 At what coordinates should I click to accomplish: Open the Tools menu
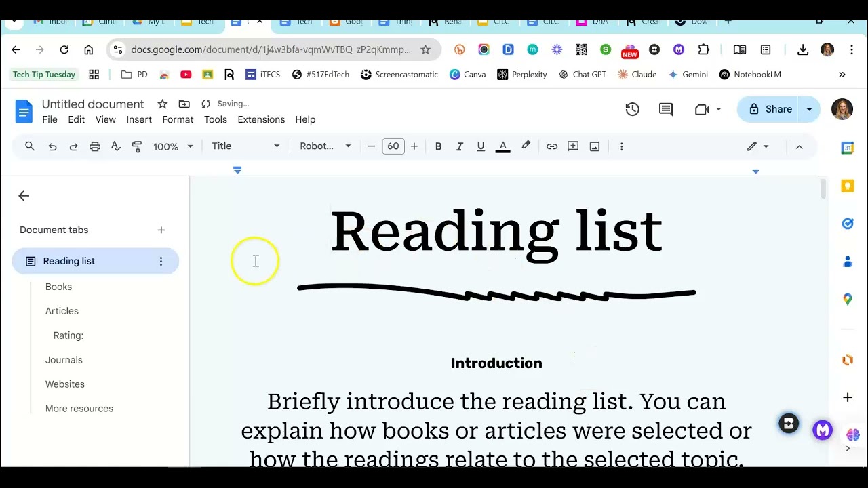point(216,119)
